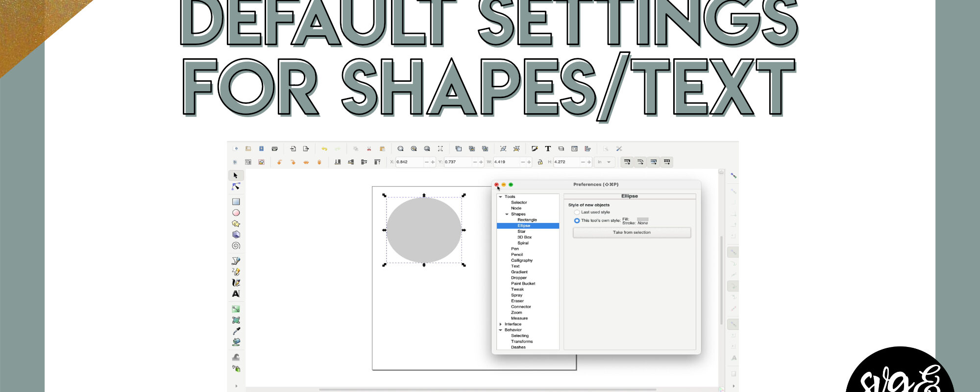Select the Calligraphy tool in toolbox
This screenshot has width=980, height=392.
[236, 283]
